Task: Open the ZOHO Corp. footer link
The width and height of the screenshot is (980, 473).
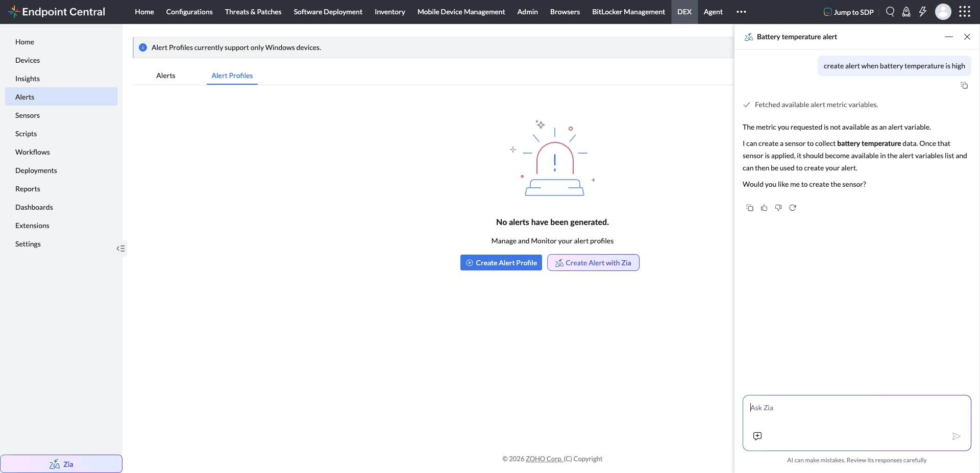Action: point(544,459)
